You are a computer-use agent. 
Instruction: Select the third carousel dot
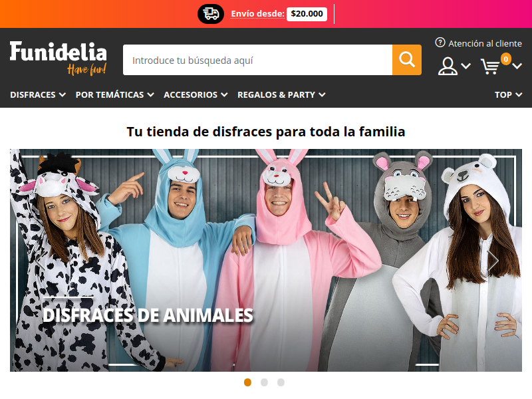coord(281,382)
